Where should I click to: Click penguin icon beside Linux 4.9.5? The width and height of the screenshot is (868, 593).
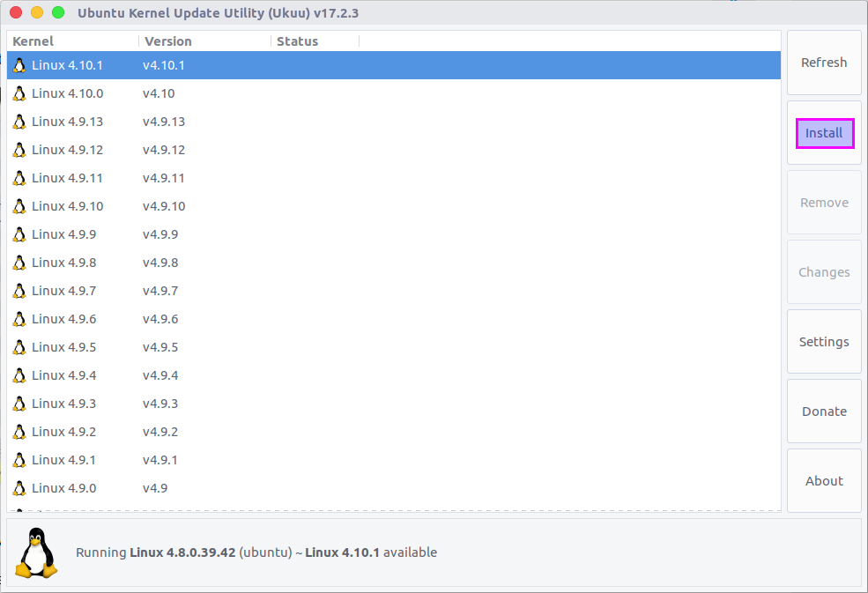(x=19, y=348)
